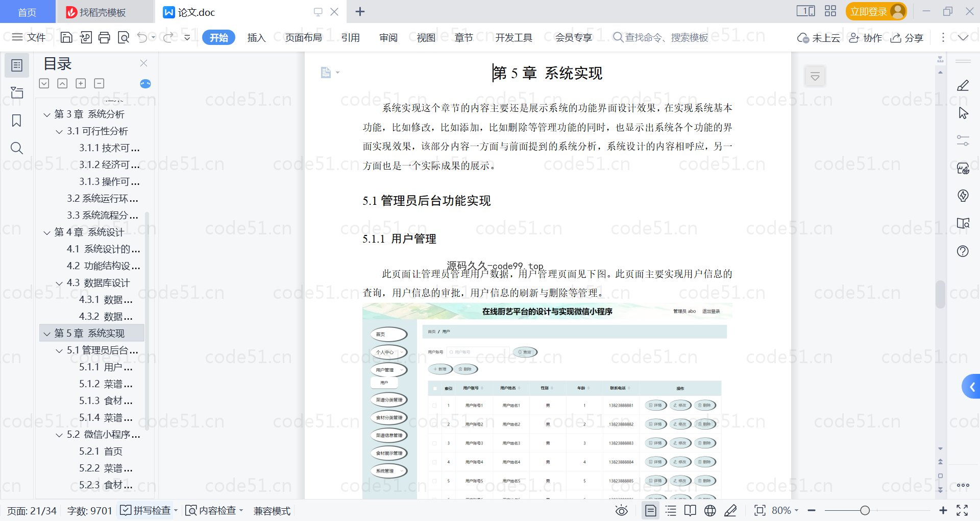Switch to page layout view icon
The image size is (980, 521).
(651, 510)
